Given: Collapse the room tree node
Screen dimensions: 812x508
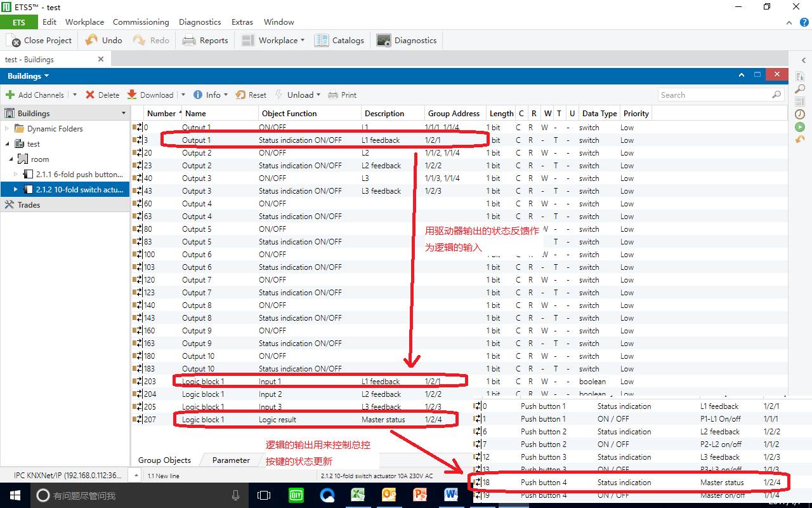Looking at the screenshot, I should [11, 159].
